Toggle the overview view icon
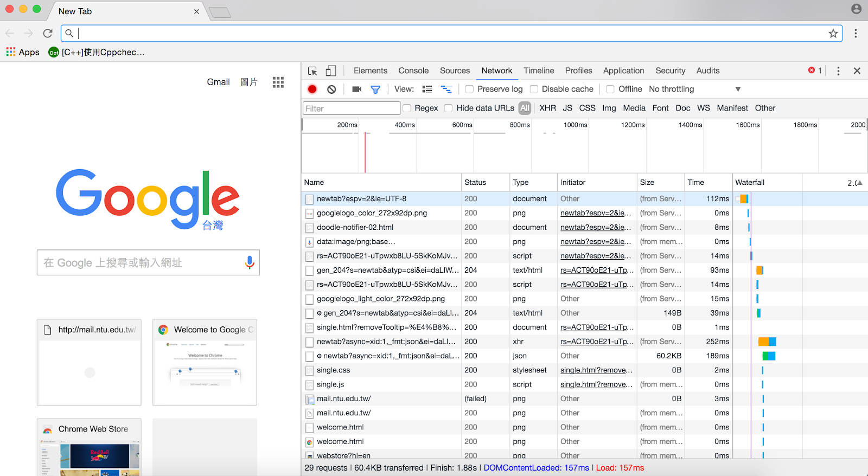 (x=446, y=89)
